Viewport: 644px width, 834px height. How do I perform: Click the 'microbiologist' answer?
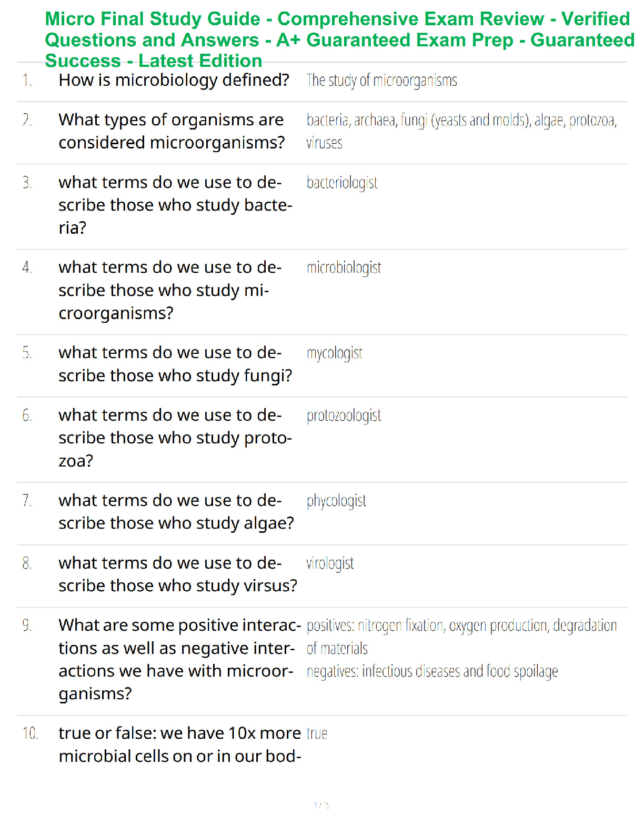pos(344,268)
